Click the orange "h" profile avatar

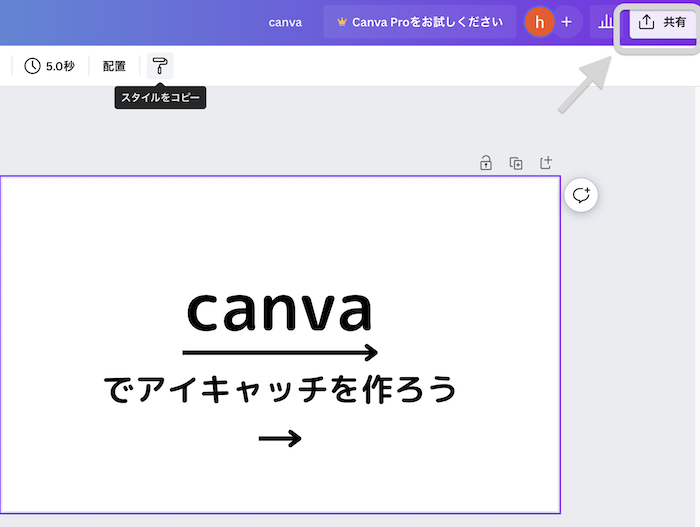(540, 22)
